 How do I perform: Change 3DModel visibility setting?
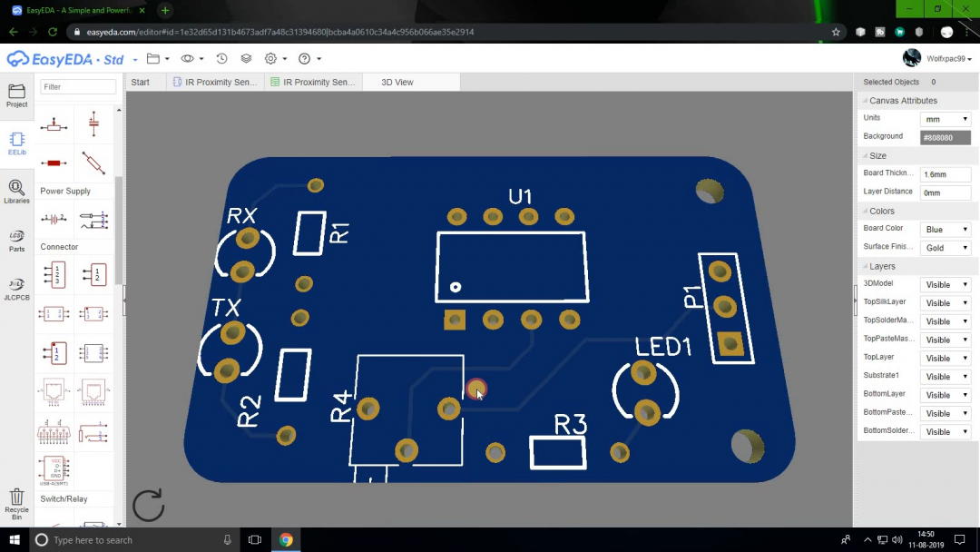(945, 282)
